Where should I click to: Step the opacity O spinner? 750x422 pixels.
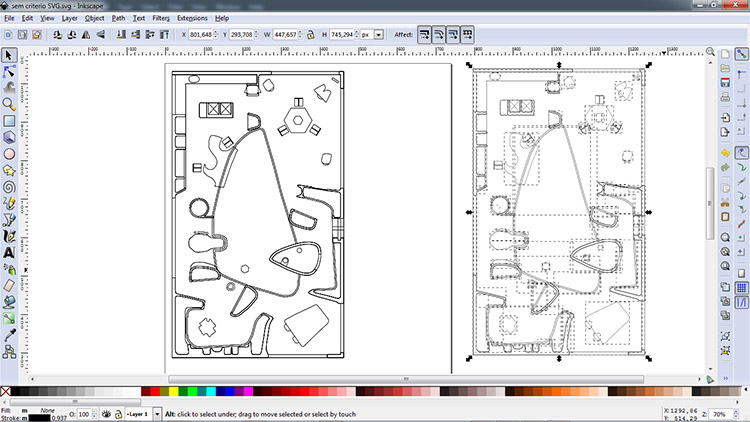(x=94, y=414)
